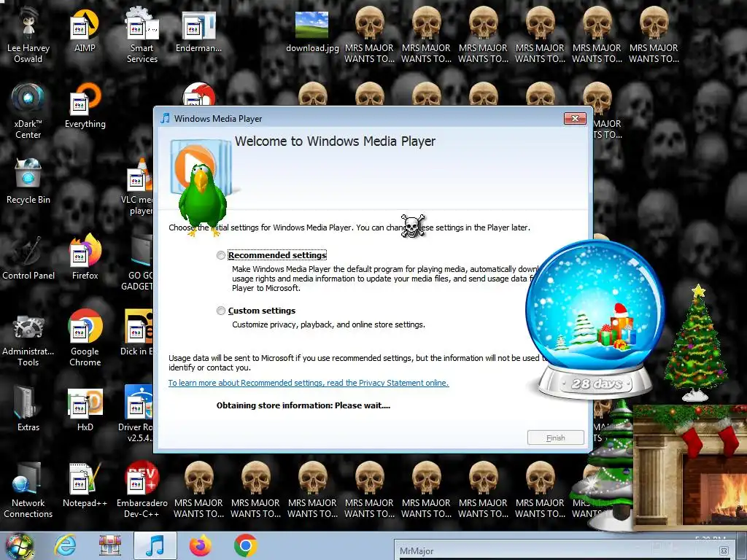Launch the Everything search shortcut
Viewport: 747px width, 560px height.
pyautogui.click(x=85, y=106)
